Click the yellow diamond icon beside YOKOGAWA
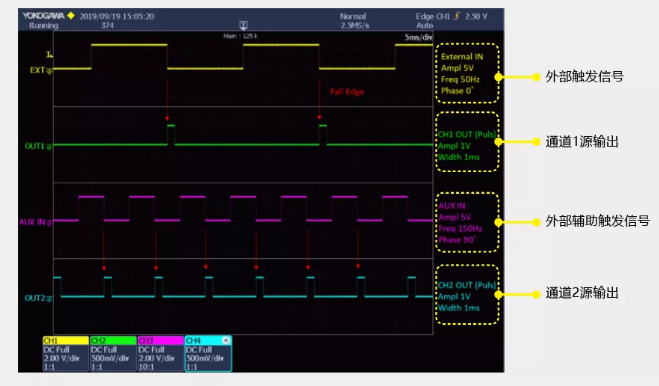 point(71,16)
